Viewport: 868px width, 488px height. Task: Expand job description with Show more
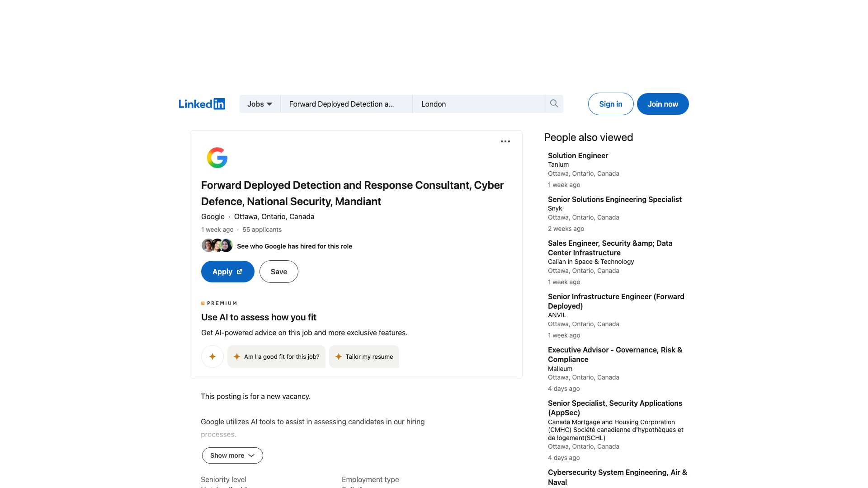[232, 455]
